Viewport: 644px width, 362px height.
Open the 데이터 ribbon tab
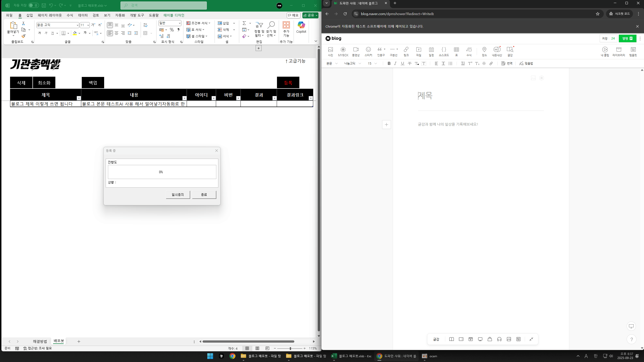[x=83, y=15]
